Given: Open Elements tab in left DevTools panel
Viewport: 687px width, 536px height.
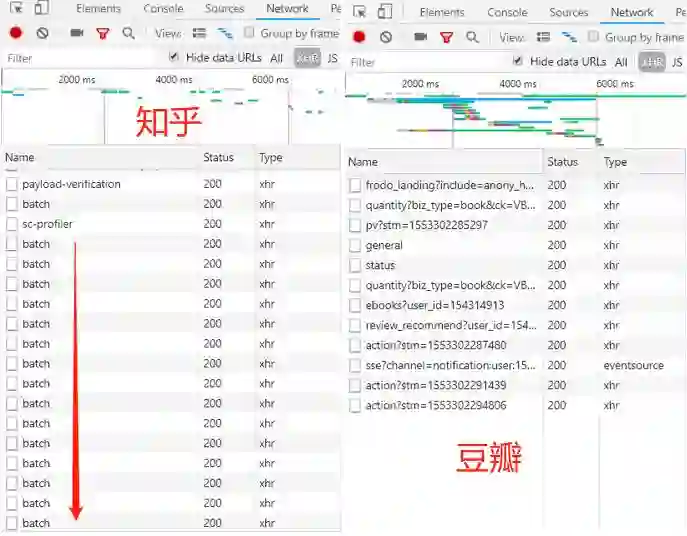Looking at the screenshot, I should (98, 8).
